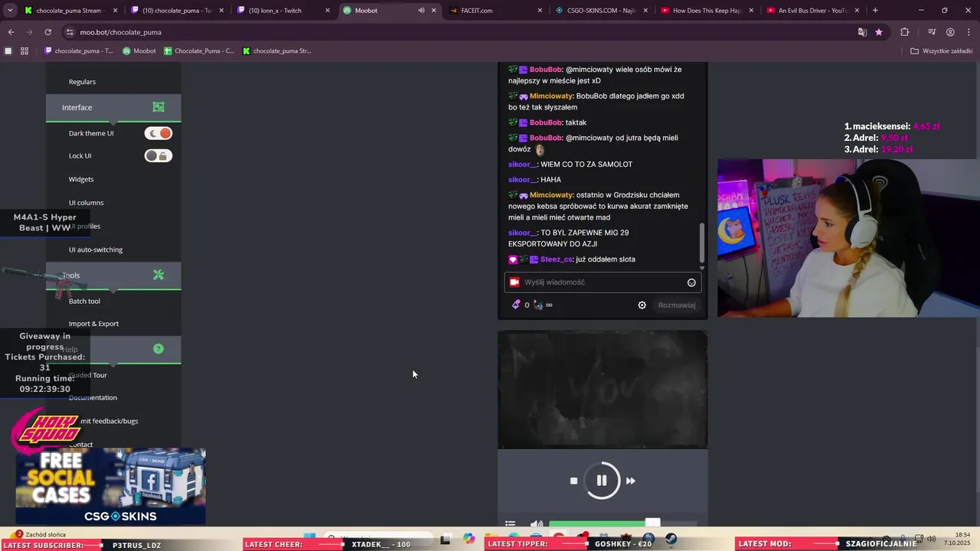Toggle the Lock UI switch
Viewport: 980px width, 551px height.
coord(158,155)
